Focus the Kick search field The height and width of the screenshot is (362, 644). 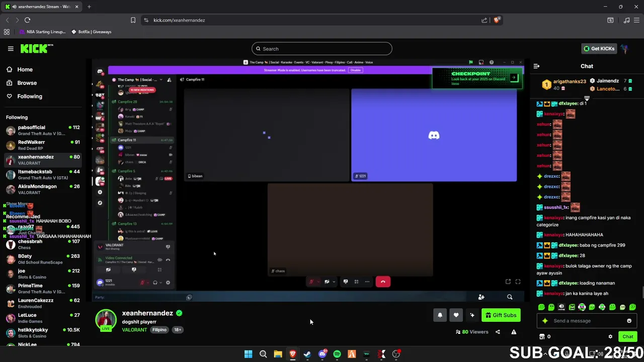pos(322,49)
